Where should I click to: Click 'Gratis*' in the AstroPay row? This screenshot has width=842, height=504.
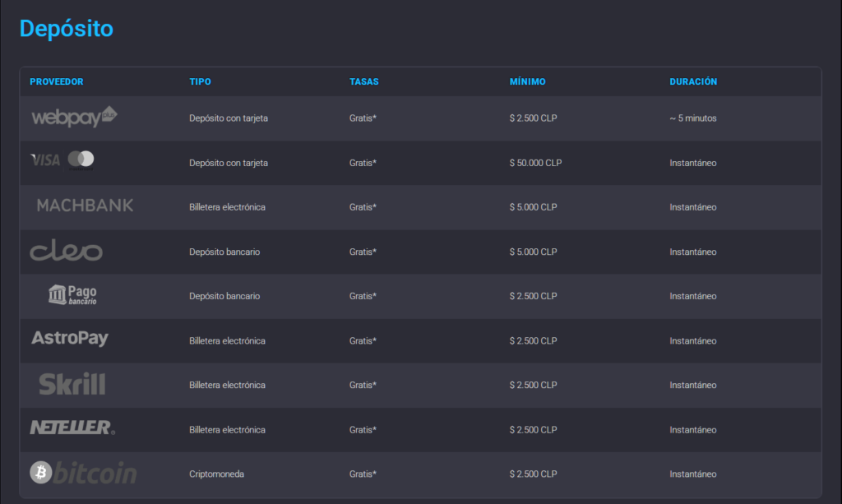pos(363,341)
